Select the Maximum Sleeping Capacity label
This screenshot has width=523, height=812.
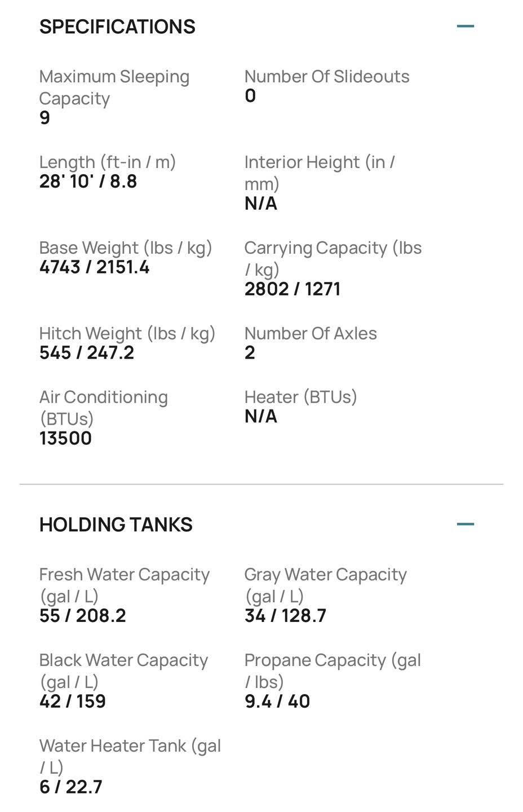coord(114,87)
